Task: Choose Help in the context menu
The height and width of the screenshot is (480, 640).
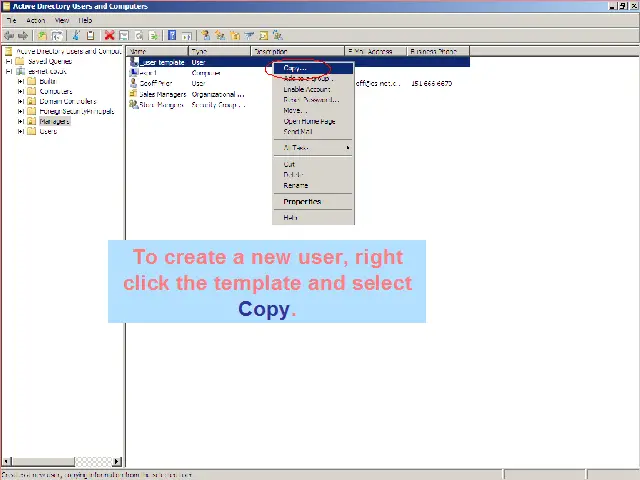Action: tap(313, 218)
